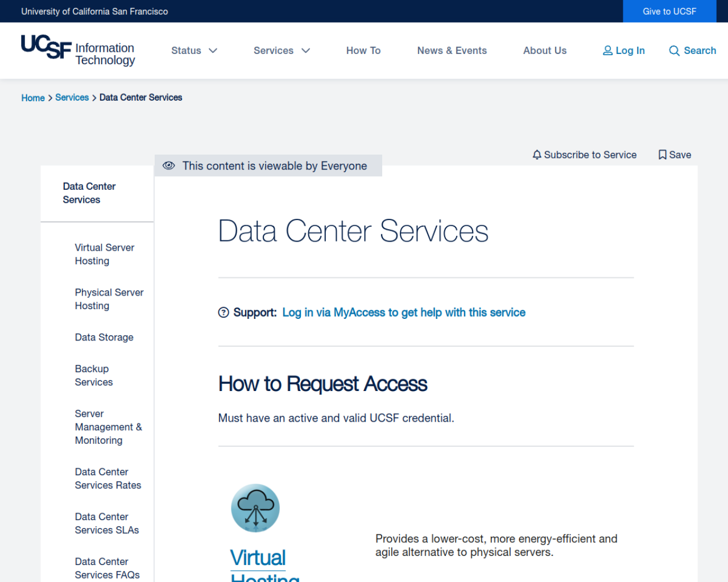Click the Search text link
728x582 pixels.
click(x=700, y=51)
